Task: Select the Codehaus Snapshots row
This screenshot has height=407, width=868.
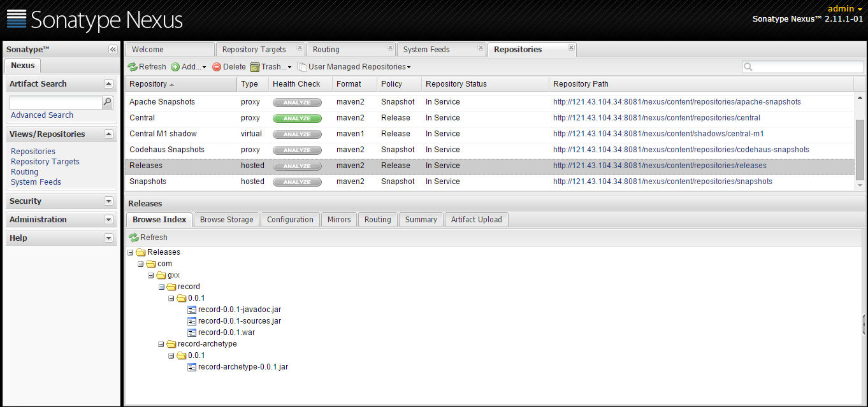Action: coord(489,150)
